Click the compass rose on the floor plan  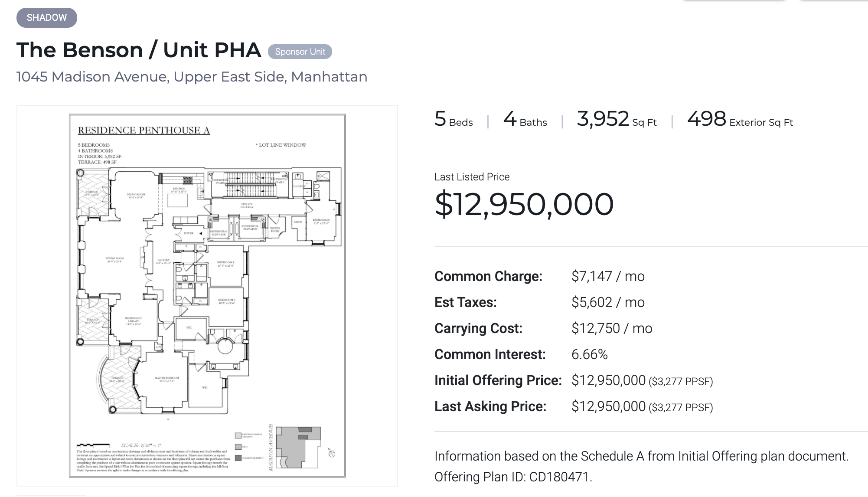[x=332, y=454]
